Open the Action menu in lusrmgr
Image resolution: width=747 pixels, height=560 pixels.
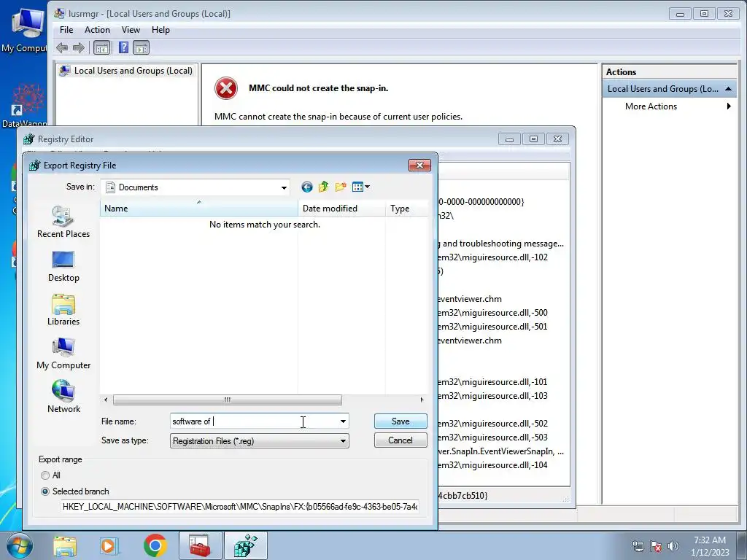pos(97,29)
